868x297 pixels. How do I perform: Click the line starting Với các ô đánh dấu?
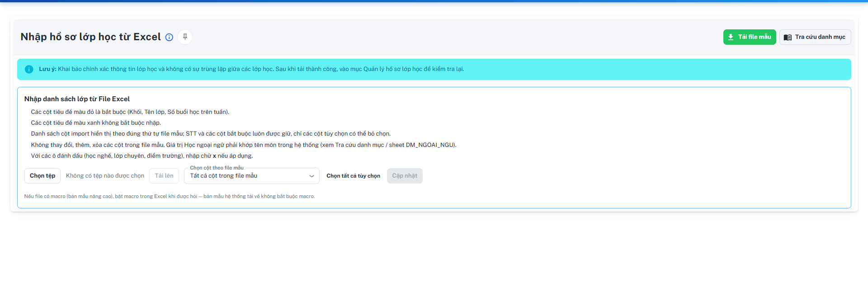tap(142, 156)
